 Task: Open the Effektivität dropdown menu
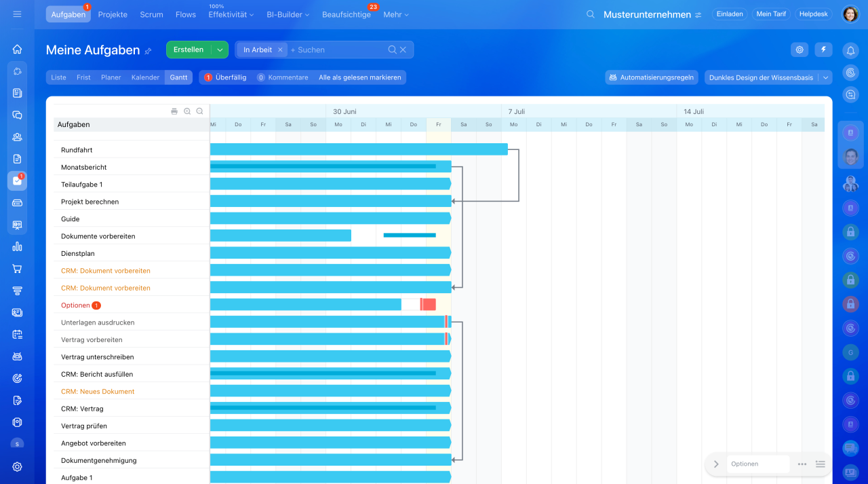coord(231,14)
